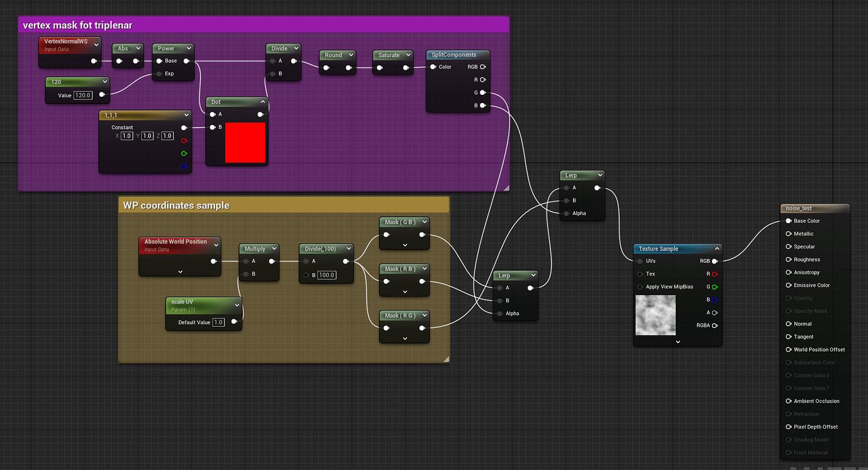Click the Y field of the 1,1,1 constant
Screen dimensions: 868x470
pos(147,136)
